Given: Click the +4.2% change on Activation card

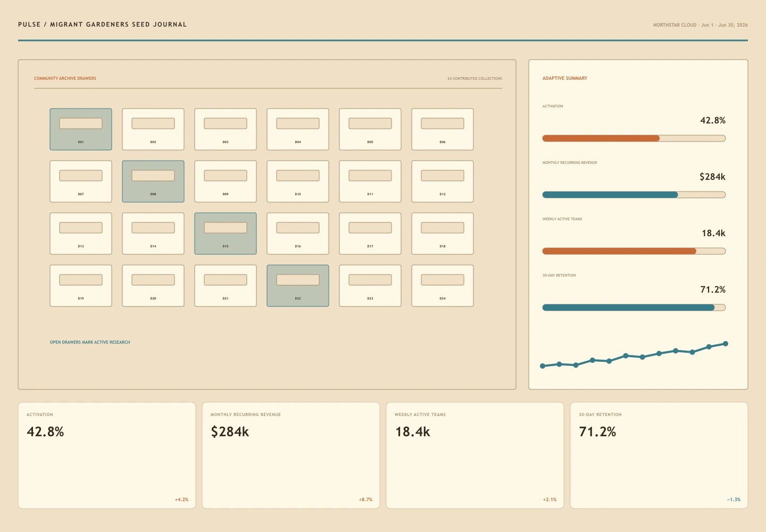Looking at the screenshot, I should pyautogui.click(x=181, y=500).
